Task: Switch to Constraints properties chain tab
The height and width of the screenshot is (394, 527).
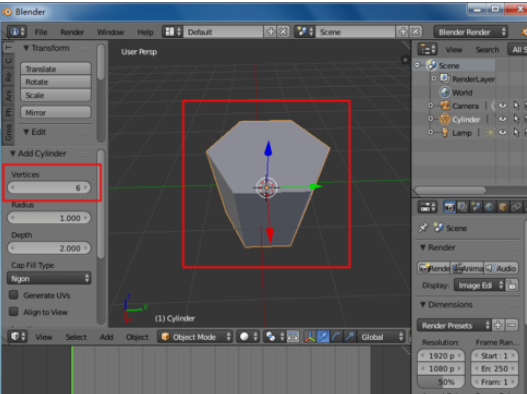Action: [x=516, y=207]
